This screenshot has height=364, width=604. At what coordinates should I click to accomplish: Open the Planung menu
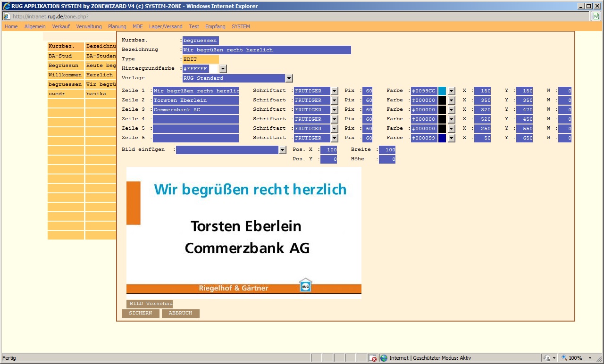tap(117, 26)
